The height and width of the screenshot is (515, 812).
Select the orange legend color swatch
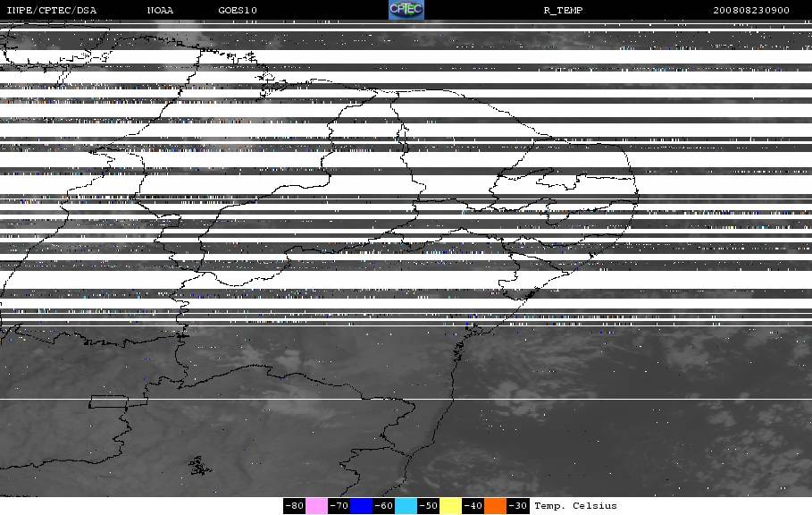point(495,506)
